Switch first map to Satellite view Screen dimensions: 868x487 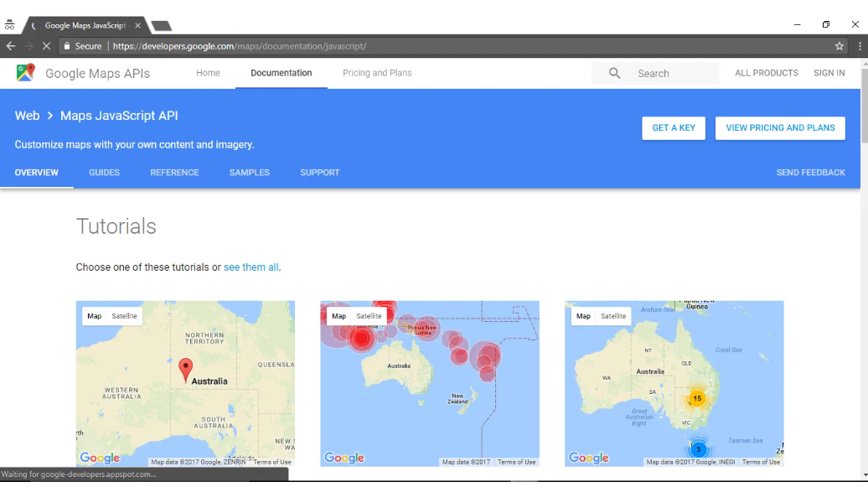coord(124,316)
